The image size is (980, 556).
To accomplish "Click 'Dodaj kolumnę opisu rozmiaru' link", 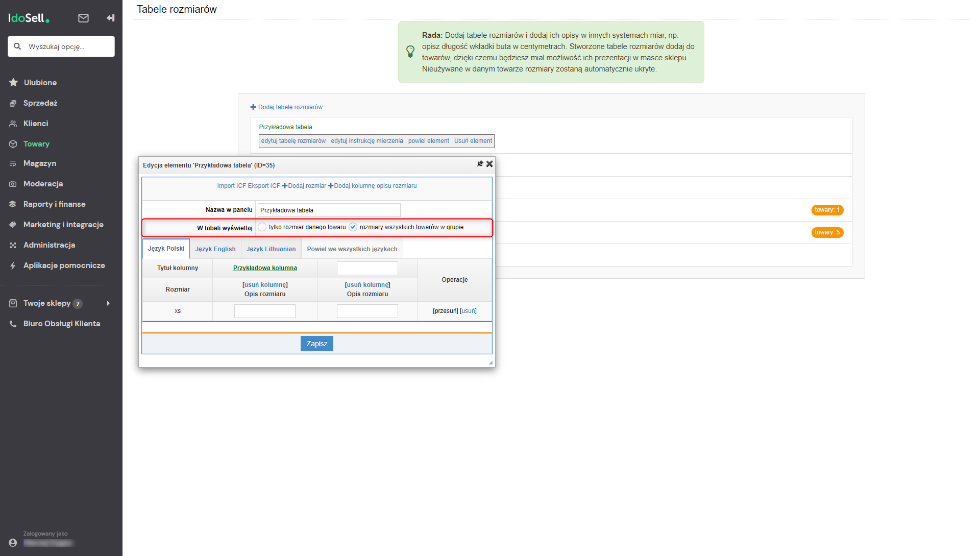I will (x=372, y=186).
